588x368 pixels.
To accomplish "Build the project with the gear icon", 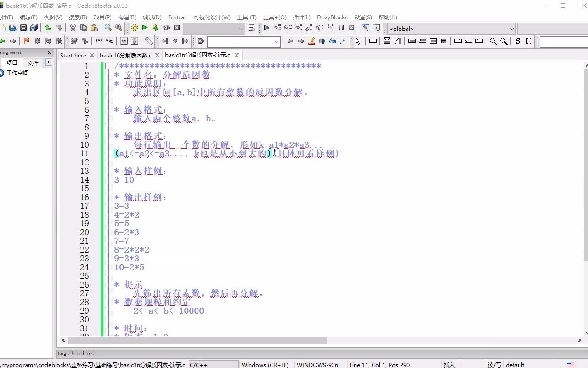I will coord(135,28).
